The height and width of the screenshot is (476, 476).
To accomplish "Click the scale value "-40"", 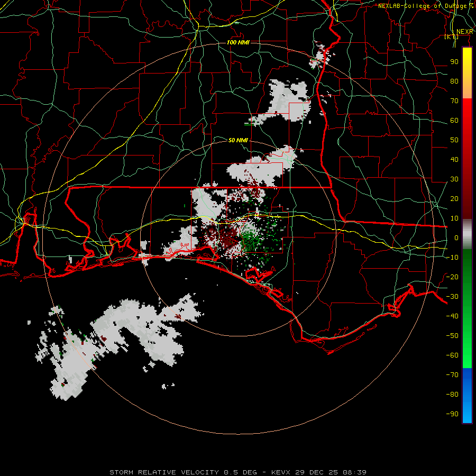I will coord(452,316).
